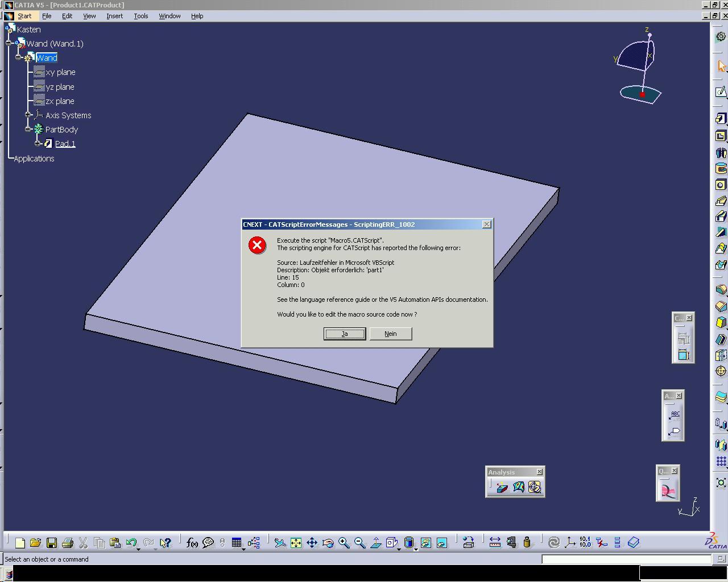728x582 pixels.
Task: Click the Rotate view icon
Action: pos(328,543)
